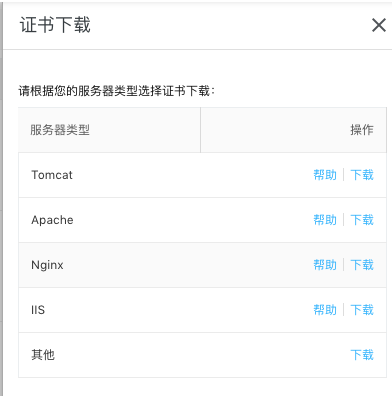Open the Apache 帮助 link

tap(325, 220)
